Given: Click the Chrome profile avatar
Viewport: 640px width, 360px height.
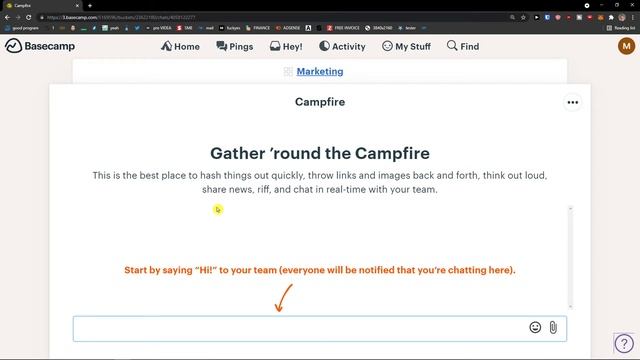Looking at the screenshot, I should click(622, 17).
